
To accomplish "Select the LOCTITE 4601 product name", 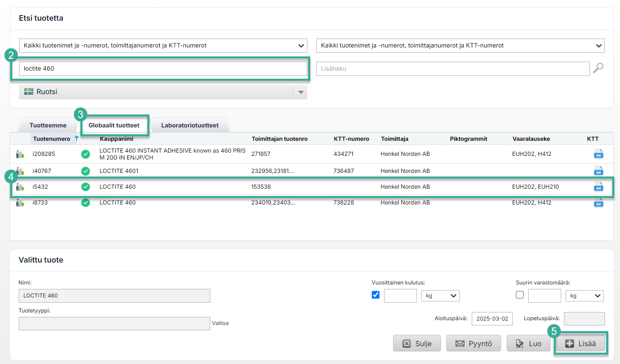I will point(119,171).
